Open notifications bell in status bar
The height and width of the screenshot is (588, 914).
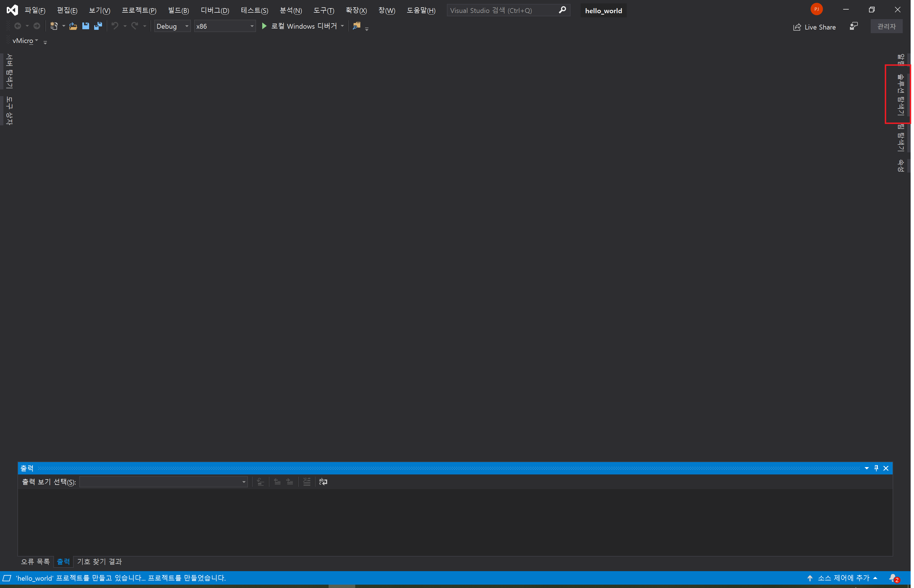click(x=893, y=578)
